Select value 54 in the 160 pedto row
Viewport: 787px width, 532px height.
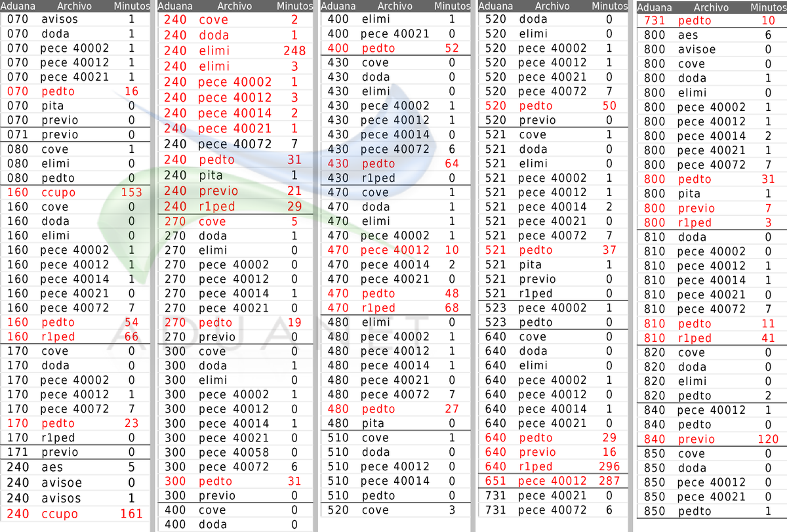131,322
